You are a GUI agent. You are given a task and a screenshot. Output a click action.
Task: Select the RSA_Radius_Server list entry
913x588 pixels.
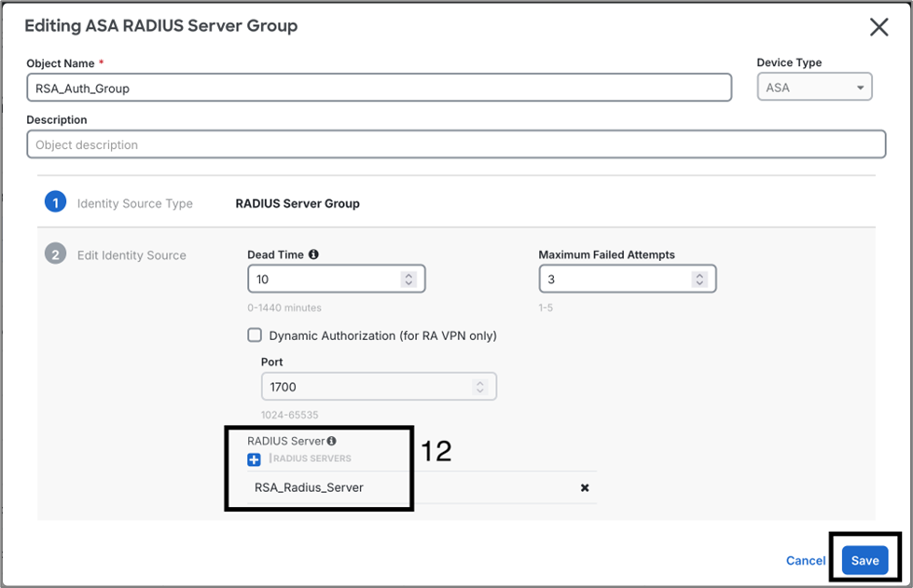pyautogui.click(x=309, y=487)
